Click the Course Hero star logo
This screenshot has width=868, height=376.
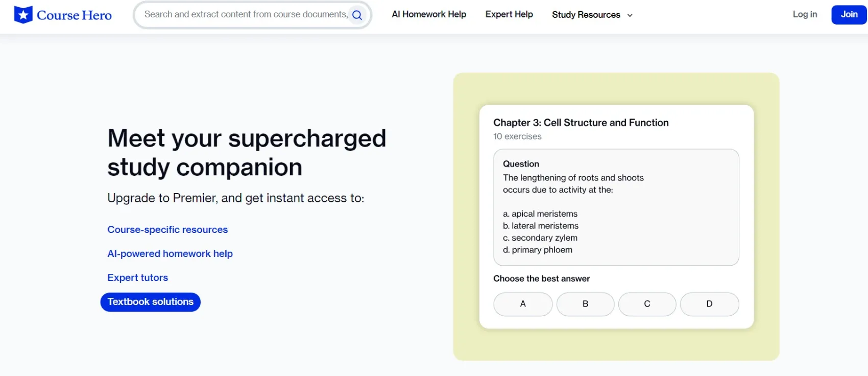[23, 15]
